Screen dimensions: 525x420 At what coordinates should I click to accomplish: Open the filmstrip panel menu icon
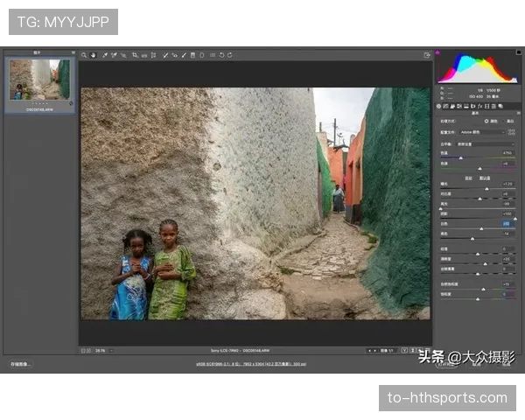point(73,52)
